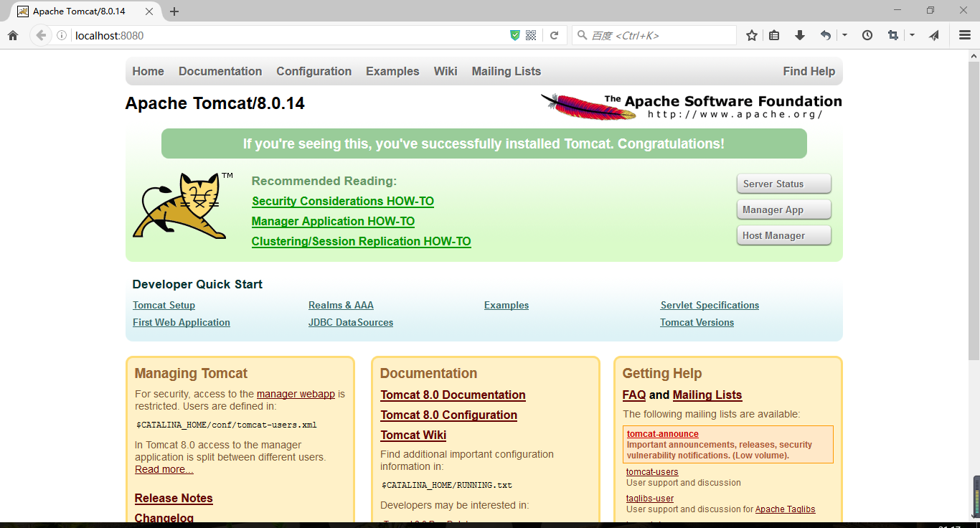Open the Home navigation item
980x528 pixels.
click(148, 71)
